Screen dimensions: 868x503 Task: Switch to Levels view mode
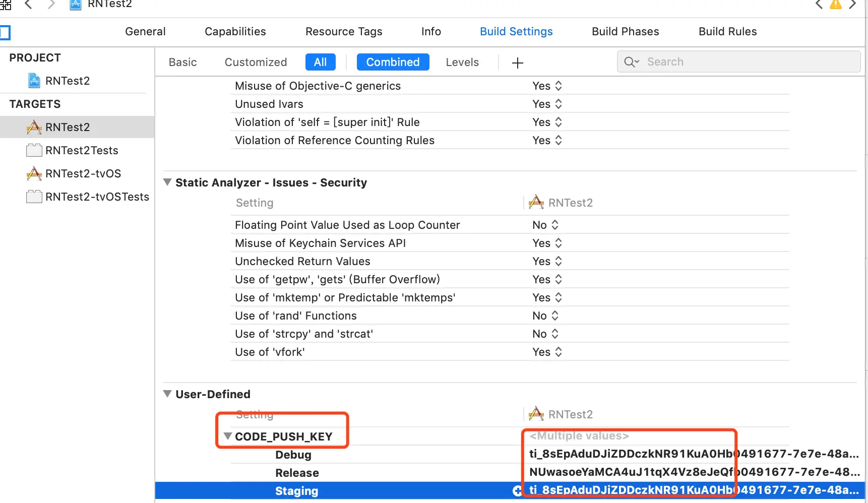462,62
